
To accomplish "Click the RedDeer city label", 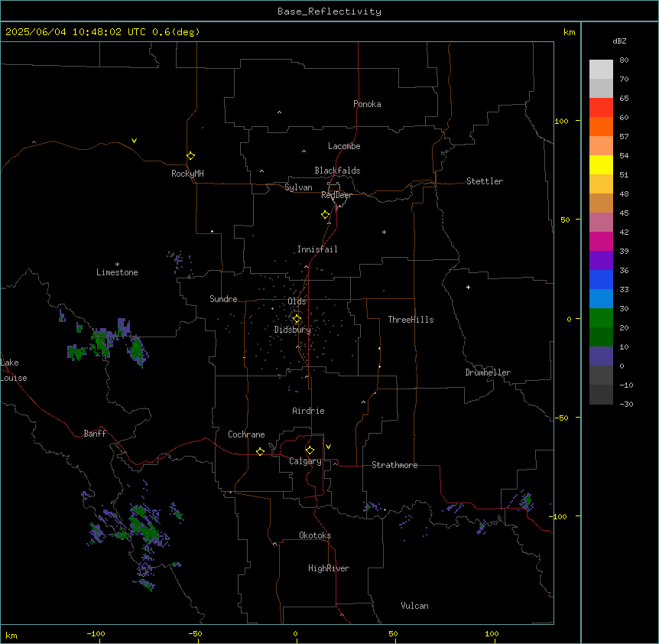I will 336,195.
